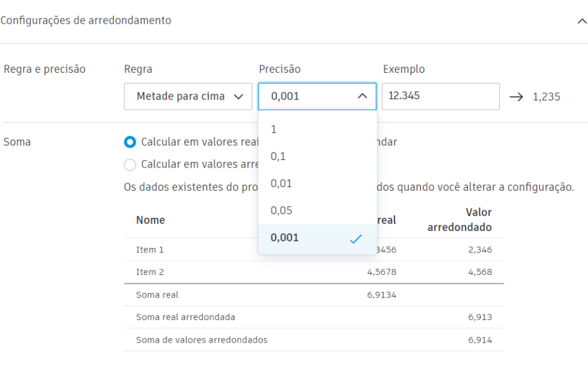The width and height of the screenshot is (588, 379).
Task: Select Calcular em valores reais radio button
Action: [x=130, y=142]
